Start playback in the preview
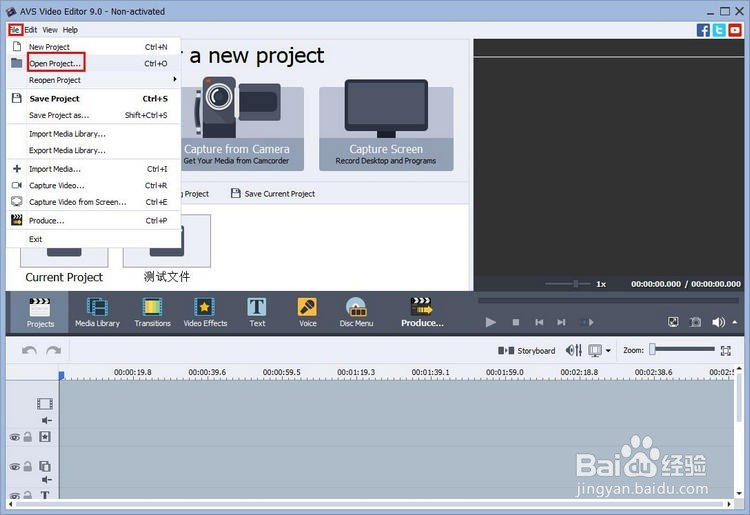 pyautogui.click(x=490, y=322)
